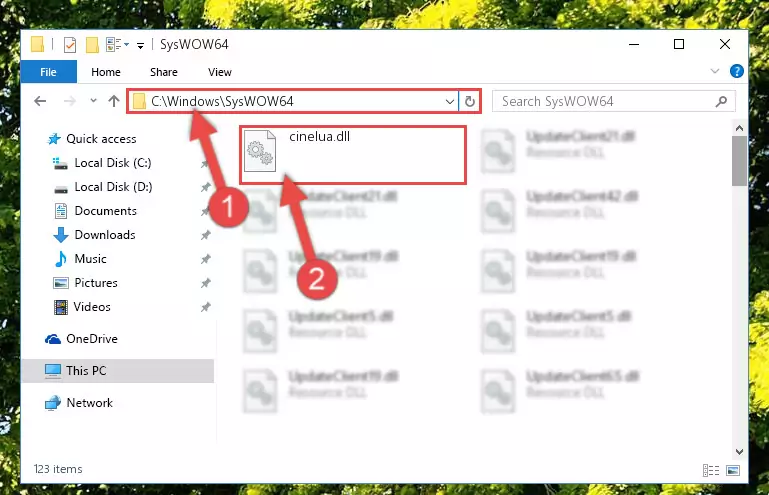
Task: Open the Share ribbon tab
Action: tap(164, 72)
